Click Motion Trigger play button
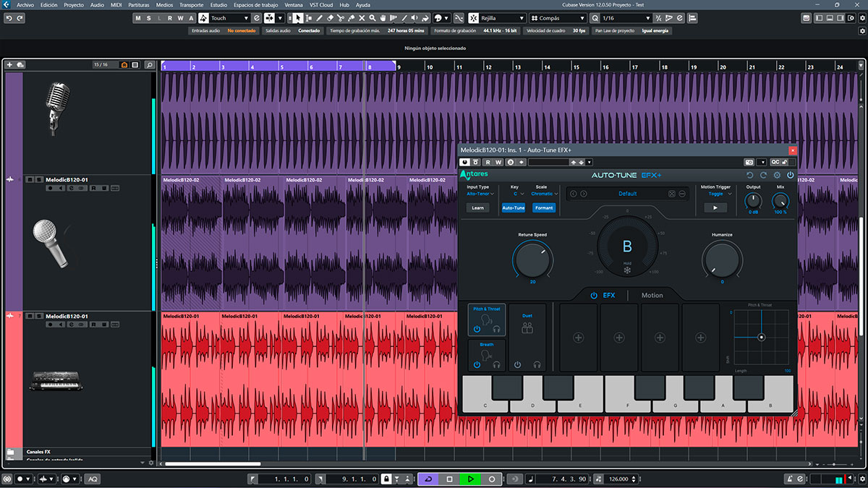The image size is (868, 488). (x=715, y=207)
